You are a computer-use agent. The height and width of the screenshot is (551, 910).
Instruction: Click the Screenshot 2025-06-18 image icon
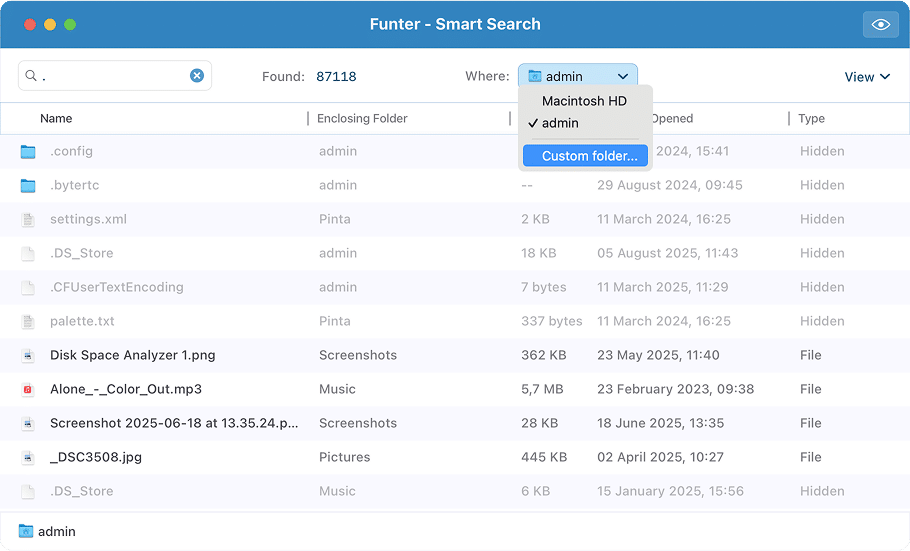pos(28,423)
